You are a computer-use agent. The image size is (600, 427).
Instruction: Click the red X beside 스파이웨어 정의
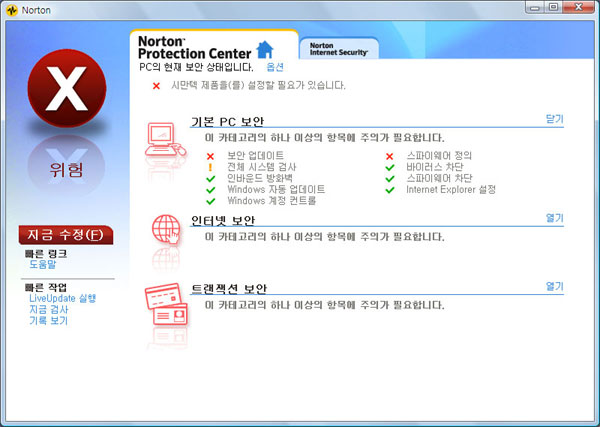390,156
